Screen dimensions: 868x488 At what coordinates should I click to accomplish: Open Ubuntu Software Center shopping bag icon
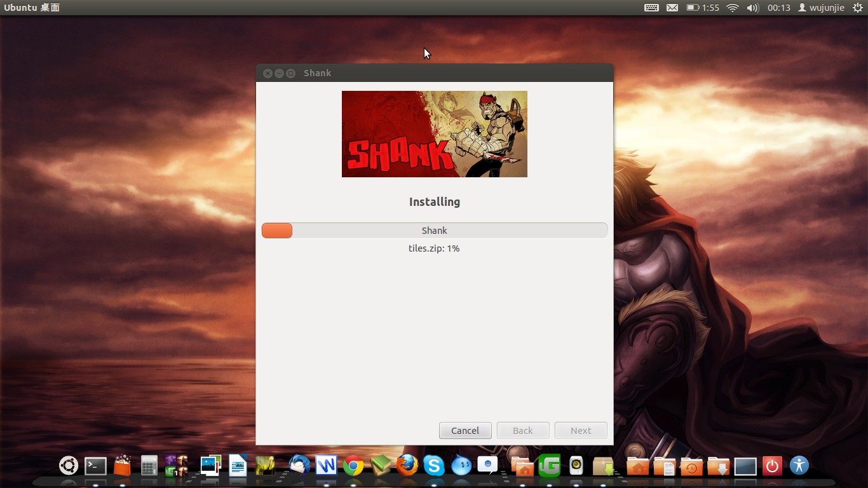click(122, 466)
